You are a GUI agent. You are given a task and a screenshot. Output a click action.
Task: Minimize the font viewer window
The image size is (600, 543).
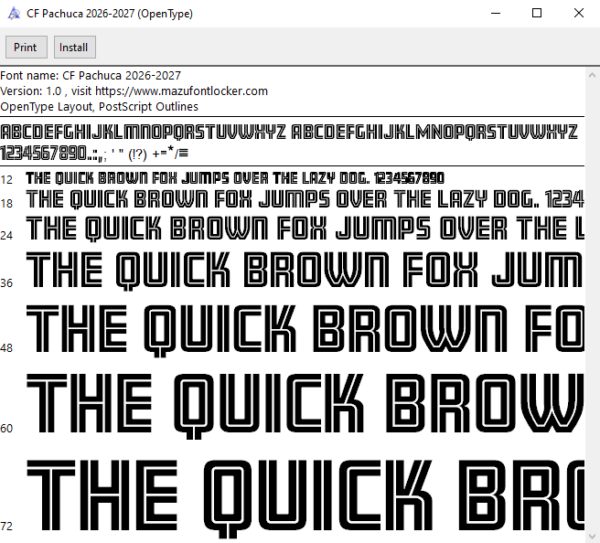coord(496,13)
